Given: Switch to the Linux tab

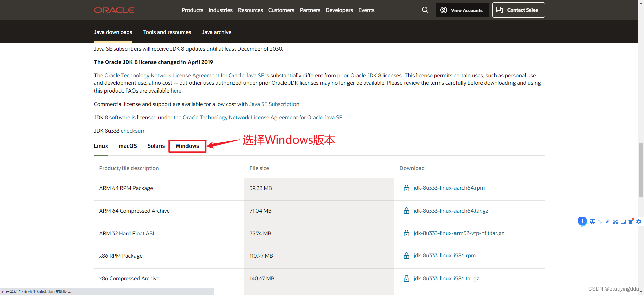Looking at the screenshot, I should [101, 146].
